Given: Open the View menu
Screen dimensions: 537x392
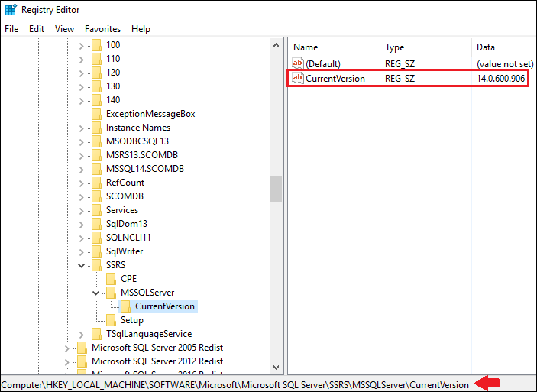Looking at the screenshot, I should pyautogui.click(x=64, y=29).
